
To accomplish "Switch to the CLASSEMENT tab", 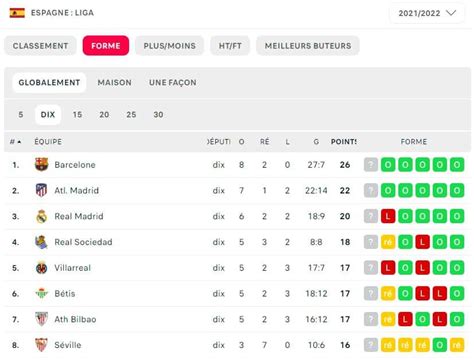I will pos(40,46).
